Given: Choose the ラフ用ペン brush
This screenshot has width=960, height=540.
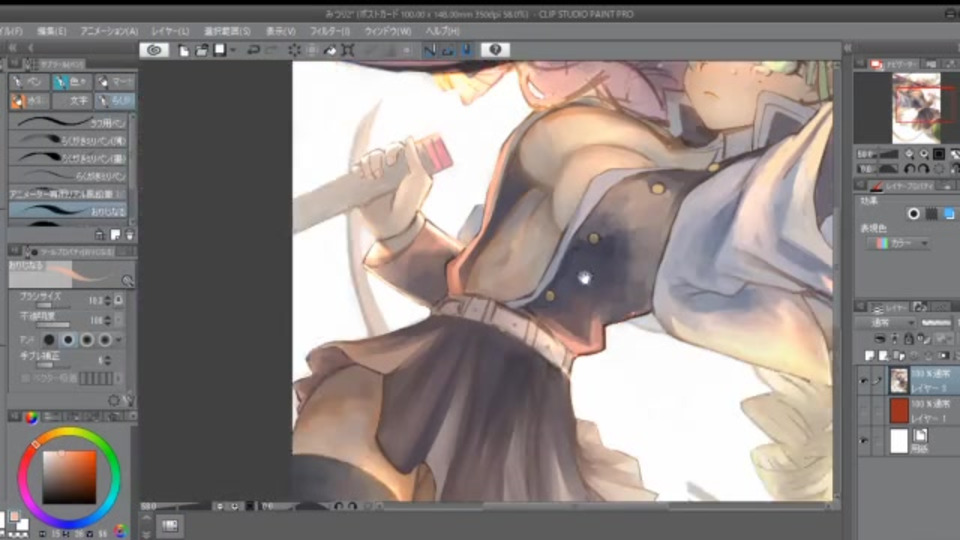Looking at the screenshot, I should coord(68,122).
